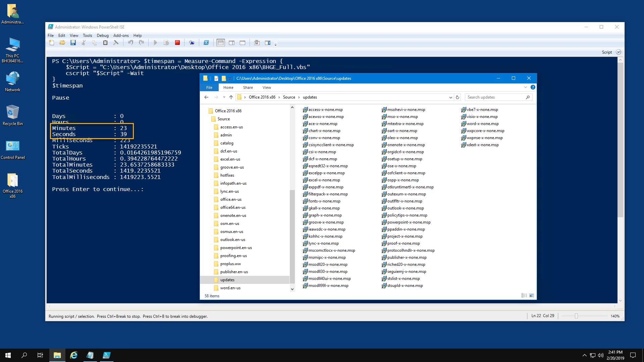Viewport: 644px width, 362px height.
Task: Click 'Source' in the address breadcrumb
Action: click(x=289, y=97)
